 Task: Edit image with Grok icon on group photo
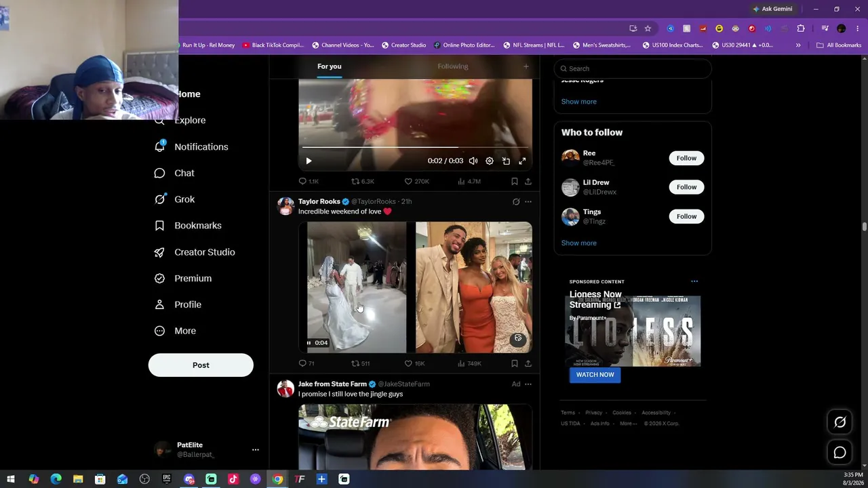click(x=518, y=338)
